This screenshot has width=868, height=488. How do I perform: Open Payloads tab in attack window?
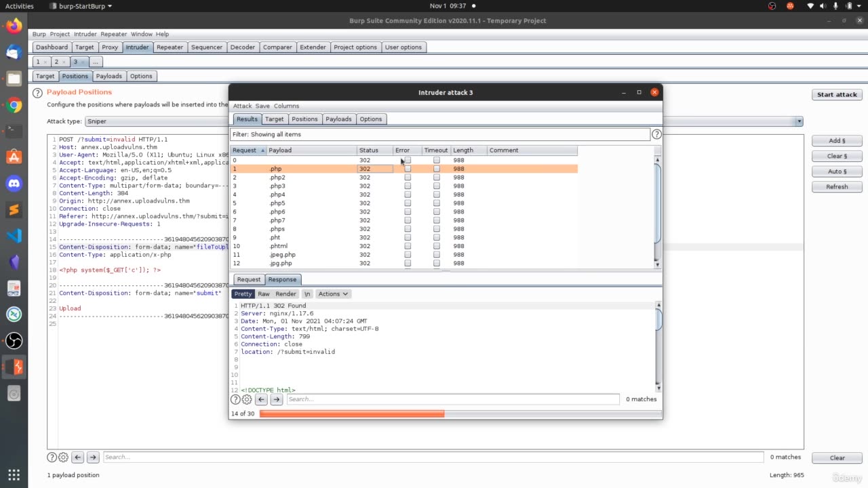(x=338, y=119)
